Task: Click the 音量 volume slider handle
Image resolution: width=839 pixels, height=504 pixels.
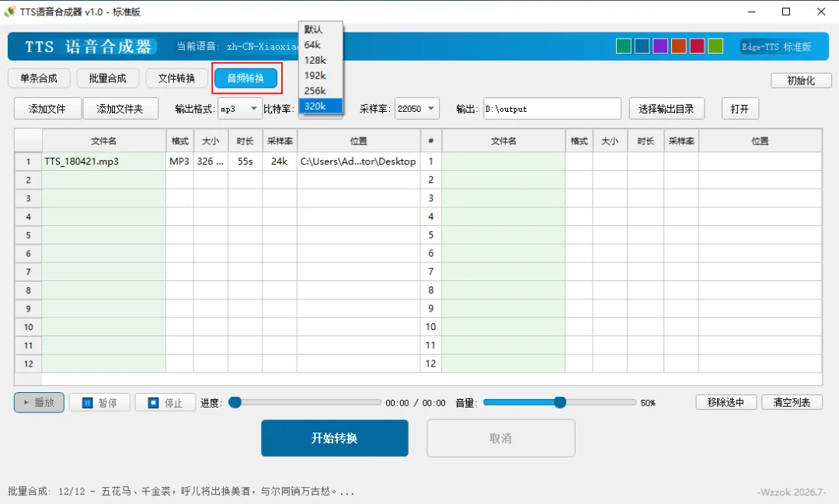Action: coord(559,402)
